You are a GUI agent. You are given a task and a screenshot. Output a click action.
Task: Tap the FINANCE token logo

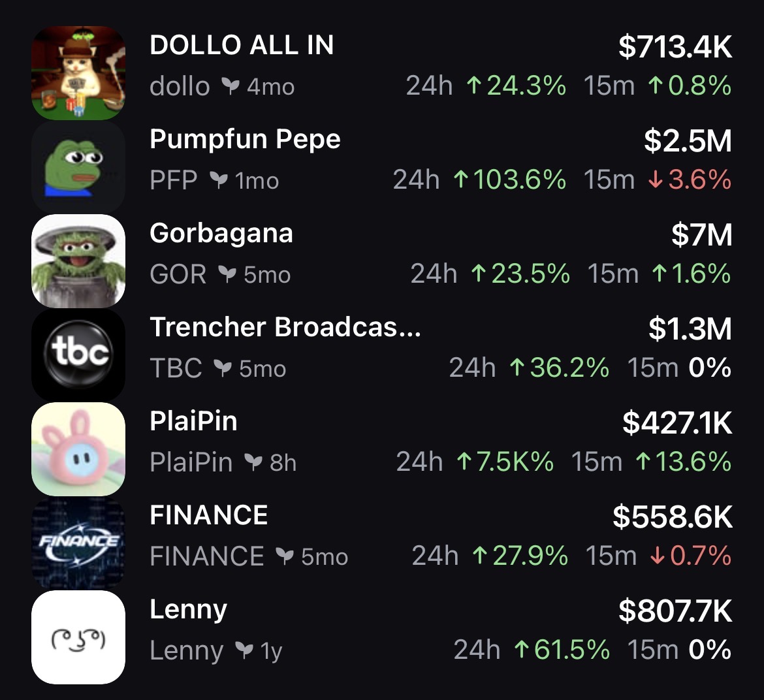click(x=78, y=543)
